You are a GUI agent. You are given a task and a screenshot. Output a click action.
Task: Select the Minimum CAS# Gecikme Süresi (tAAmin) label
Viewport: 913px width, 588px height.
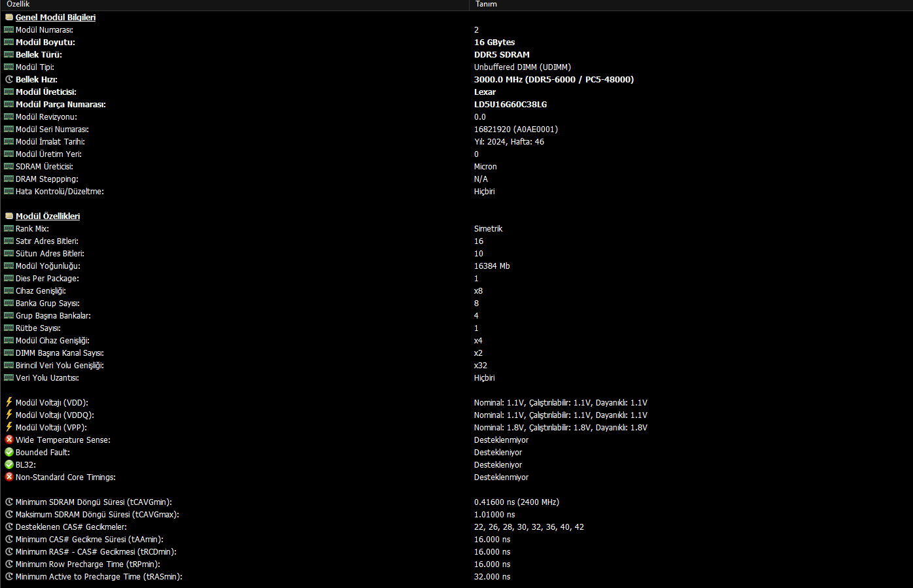pyautogui.click(x=90, y=540)
